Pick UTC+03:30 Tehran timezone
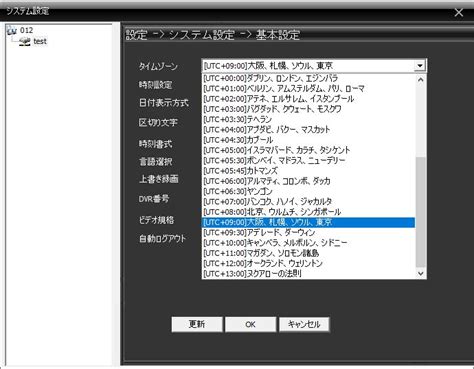 308,119
